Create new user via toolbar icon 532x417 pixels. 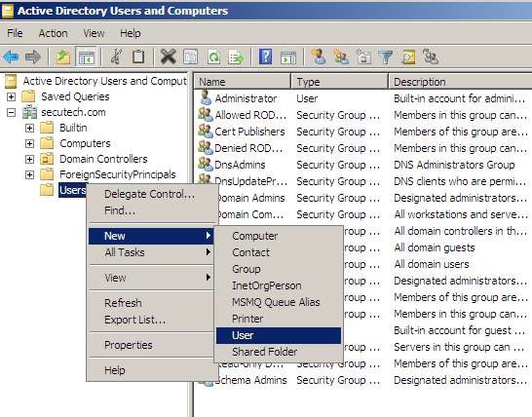click(319, 57)
